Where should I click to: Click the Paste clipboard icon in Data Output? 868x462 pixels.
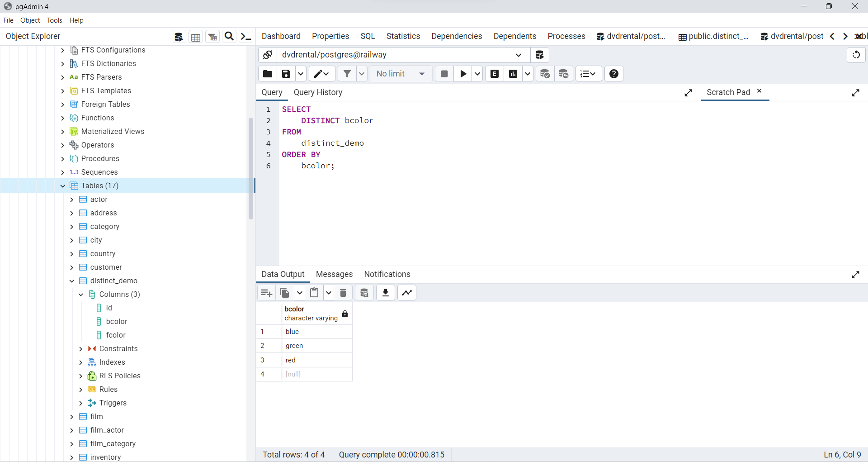pyautogui.click(x=314, y=293)
